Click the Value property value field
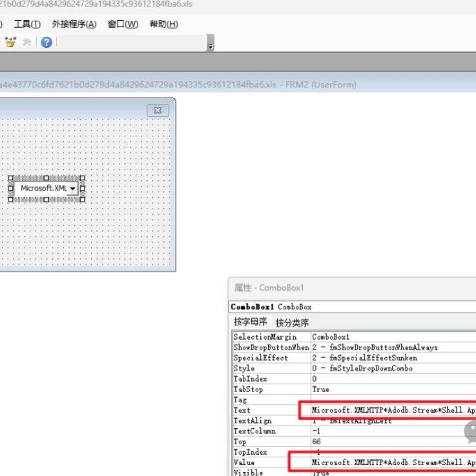 394,462
